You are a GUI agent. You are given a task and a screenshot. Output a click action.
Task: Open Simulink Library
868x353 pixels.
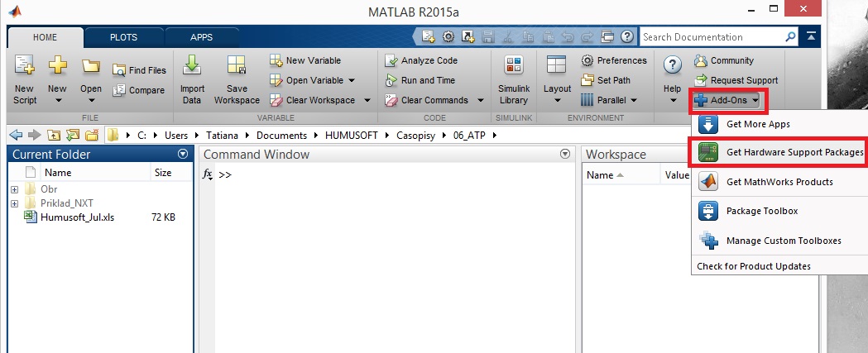513,79
